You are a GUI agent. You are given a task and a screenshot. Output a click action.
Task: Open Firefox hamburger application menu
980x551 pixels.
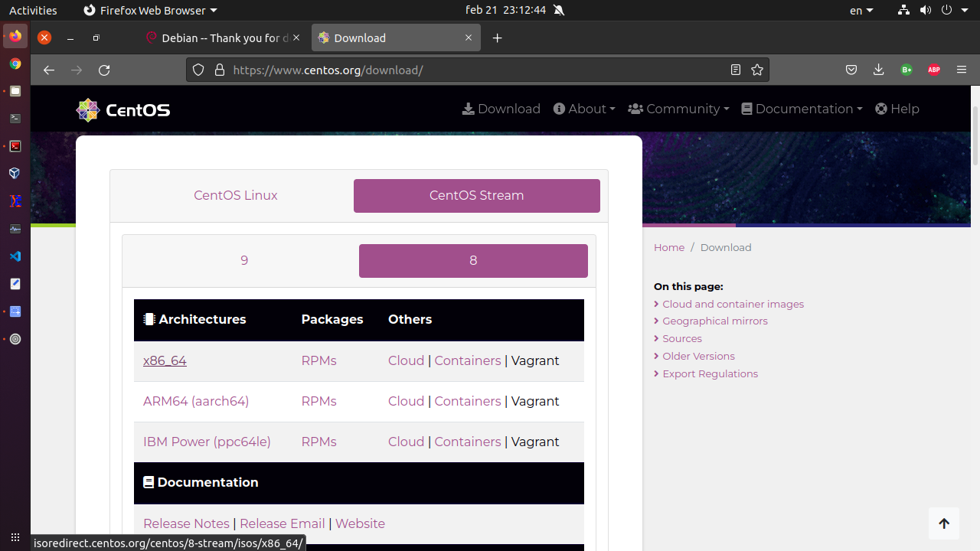[962, 70]
